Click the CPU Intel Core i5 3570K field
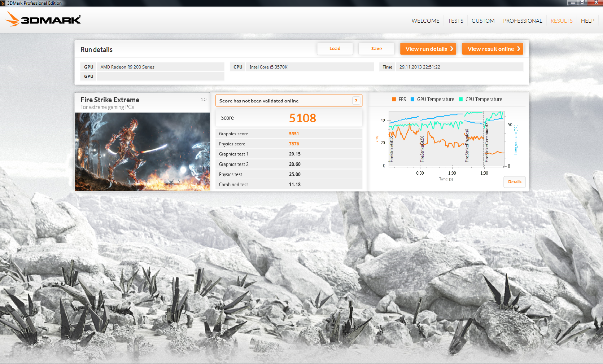The width and height of the screenshot is (603, 364). point(309,67)
